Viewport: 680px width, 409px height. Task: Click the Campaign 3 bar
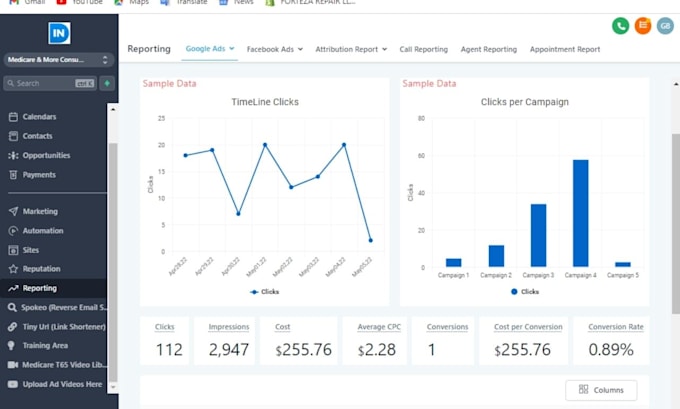click(x=538, y=235)
